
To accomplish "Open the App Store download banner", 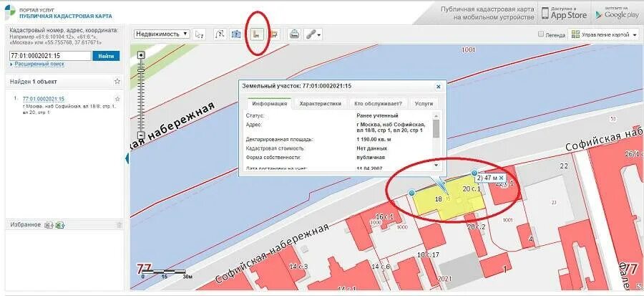I will [564, 13].
